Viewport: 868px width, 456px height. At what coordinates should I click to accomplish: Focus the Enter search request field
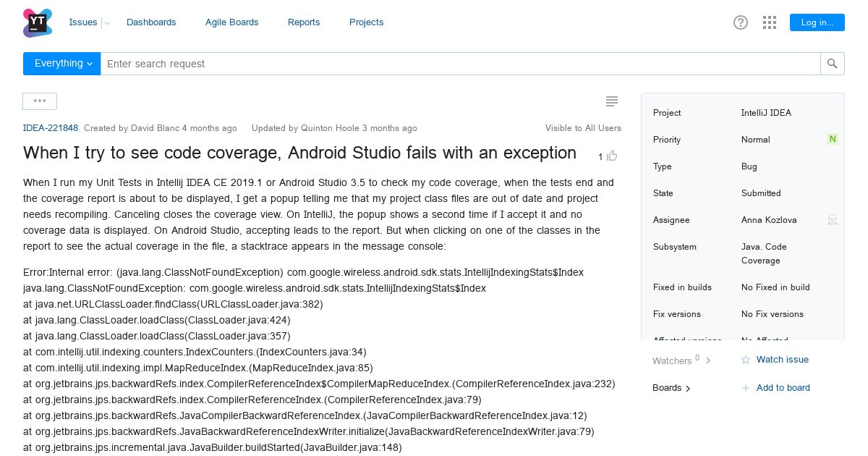[x=460, y=64]
